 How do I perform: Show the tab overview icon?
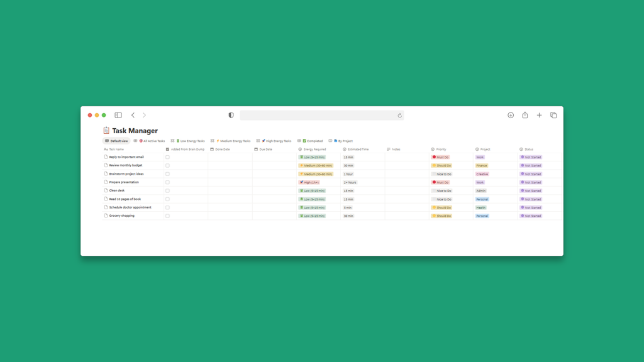553,116
